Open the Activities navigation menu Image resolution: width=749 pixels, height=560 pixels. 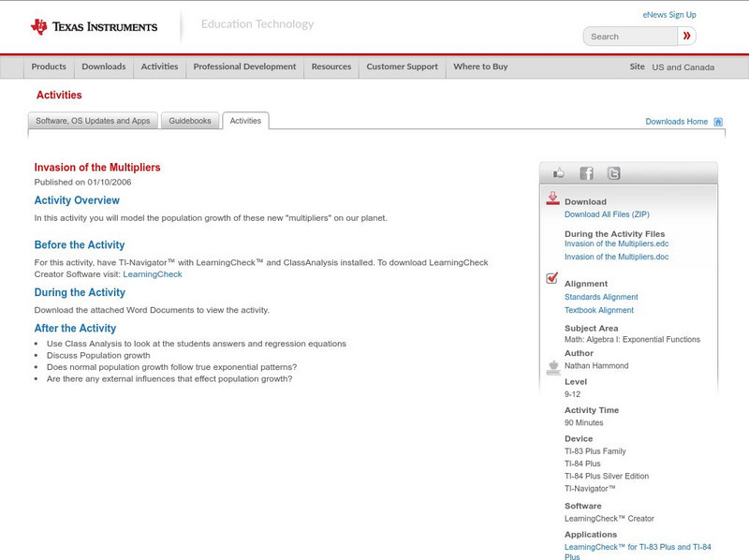click(x=159, y=66)
